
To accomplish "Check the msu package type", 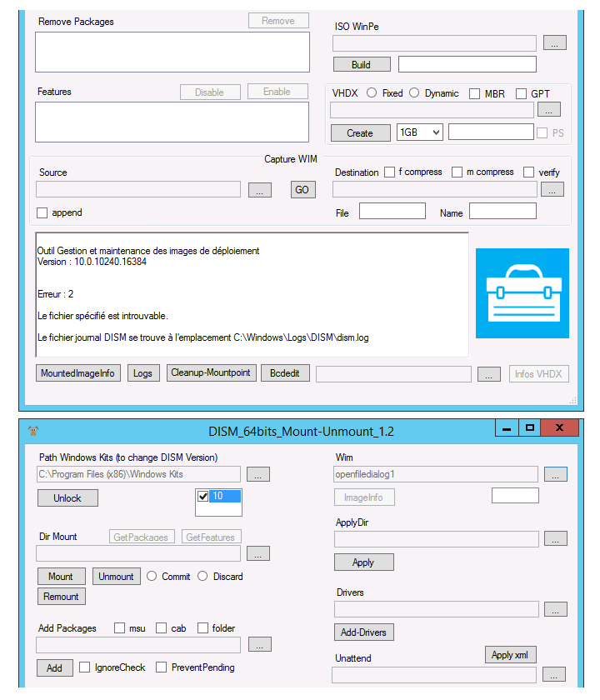I will [119, 628].
